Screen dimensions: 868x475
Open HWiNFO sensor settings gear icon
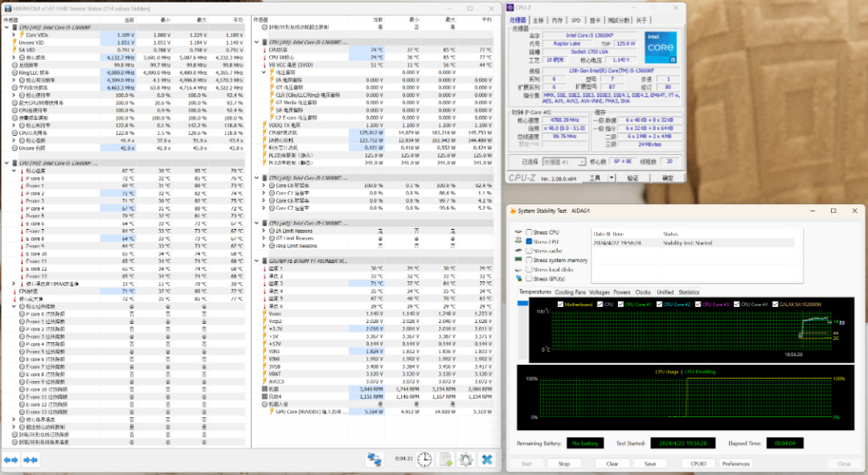pyautogui.click(x=465, y=460)
